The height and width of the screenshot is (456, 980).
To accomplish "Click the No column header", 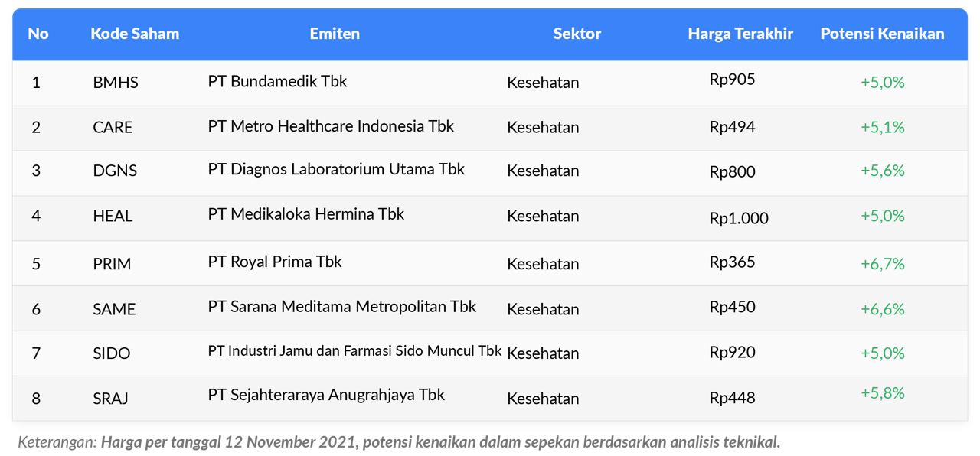I will [x=38, y=34].
